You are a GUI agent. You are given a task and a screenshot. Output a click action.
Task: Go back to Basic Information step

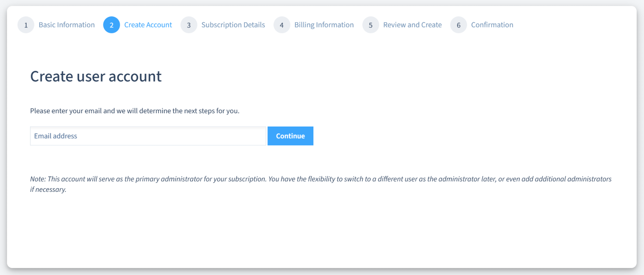tap(67, 25)
